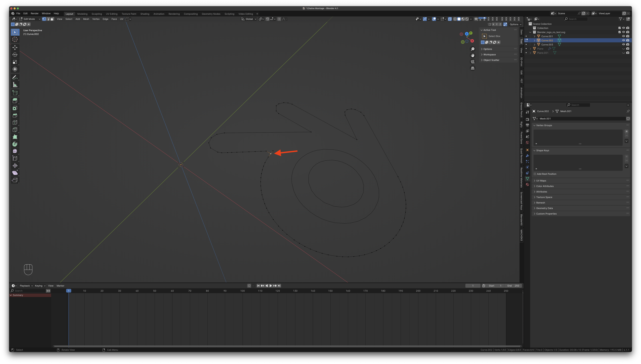
Task: Toggle X-ray display in viewport header
Action: 450,19
